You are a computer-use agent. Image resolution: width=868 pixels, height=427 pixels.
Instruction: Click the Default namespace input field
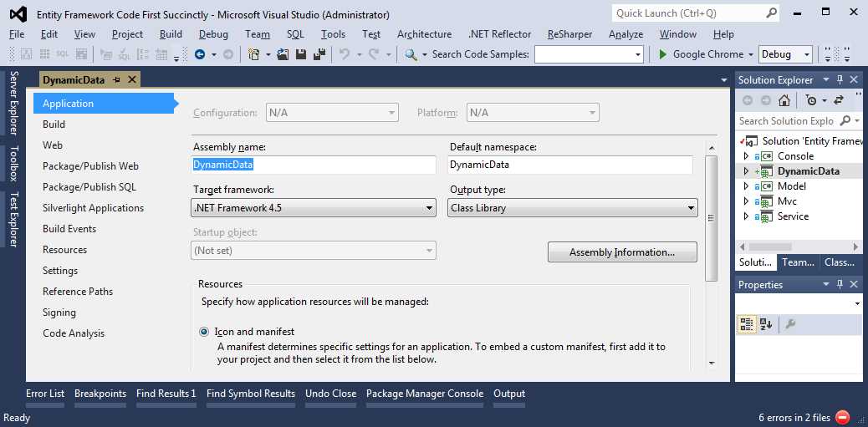pyautogui.click(x=570, y=165)
